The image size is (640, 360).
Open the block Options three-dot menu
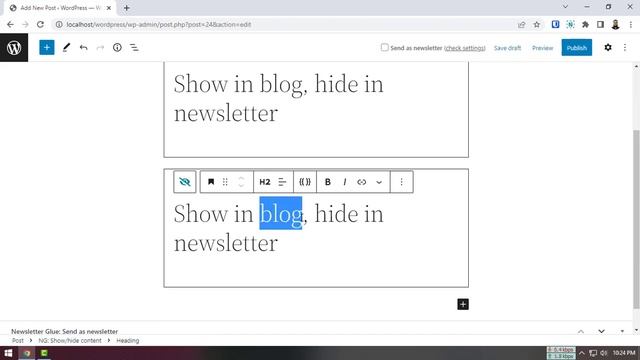pos(402,182)
